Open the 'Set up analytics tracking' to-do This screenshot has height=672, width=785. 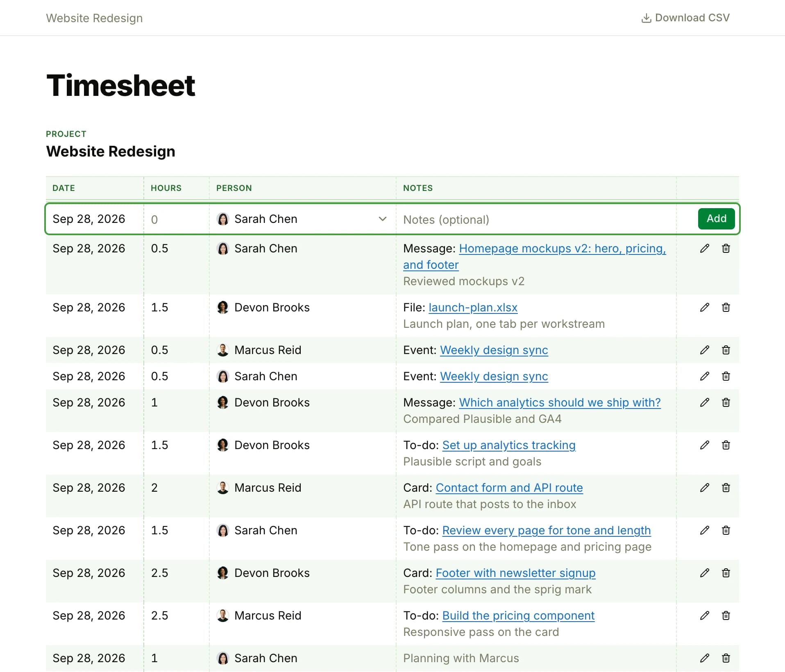pos(509,445)
